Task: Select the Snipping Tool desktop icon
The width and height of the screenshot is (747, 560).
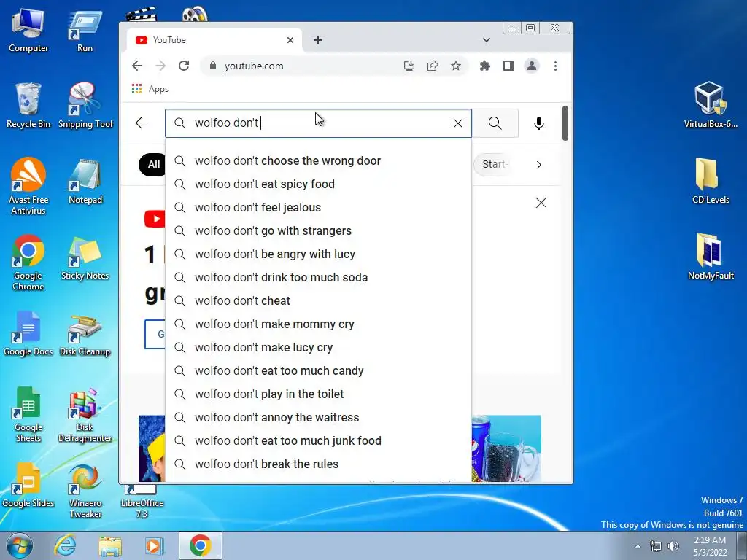Action: [85, 106]
